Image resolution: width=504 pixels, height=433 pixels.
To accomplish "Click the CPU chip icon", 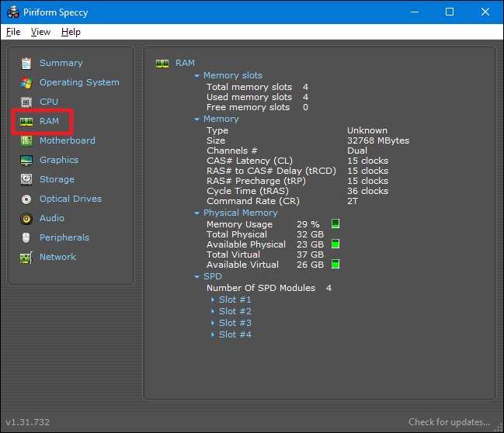I will click(26, 102).
